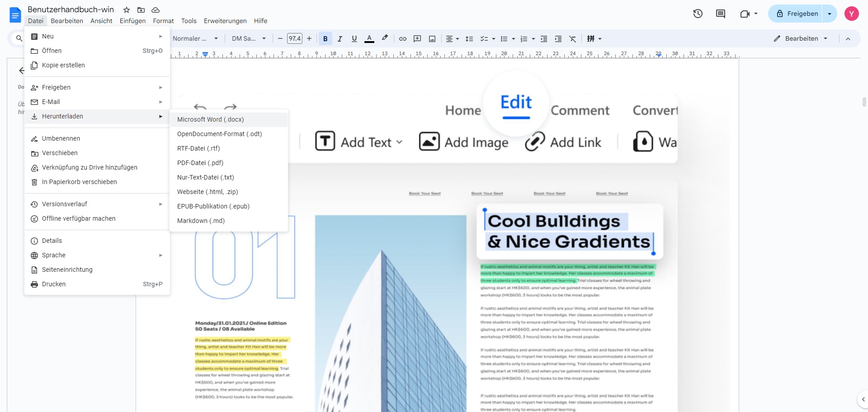This screenshot has width=868, height=412.
Task: Download as OpenDocument-Format (.odt)
Action: [229, 134]
